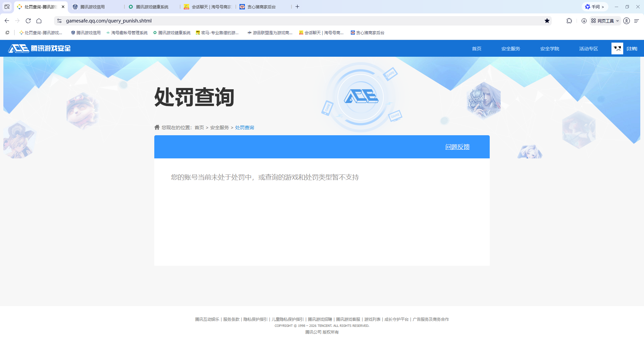The image size is (644, 349).
Task: Click the browser home icon
Action: (x=39, y=20)
